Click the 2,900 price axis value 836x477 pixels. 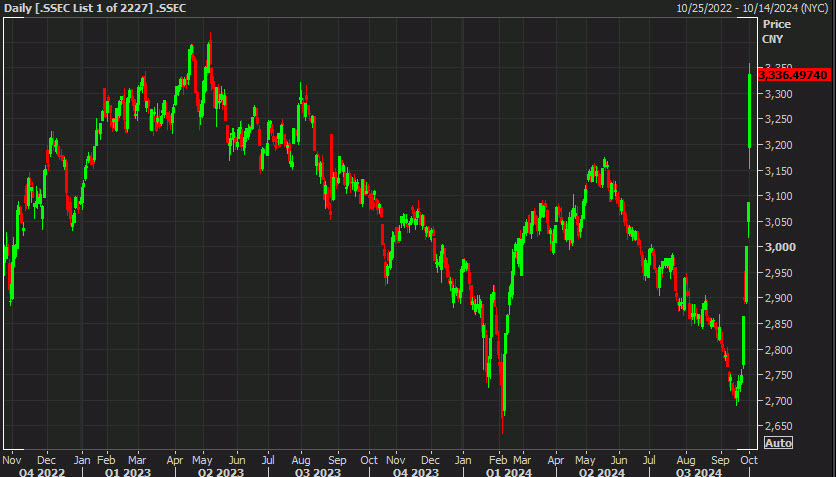pos(778,298)
